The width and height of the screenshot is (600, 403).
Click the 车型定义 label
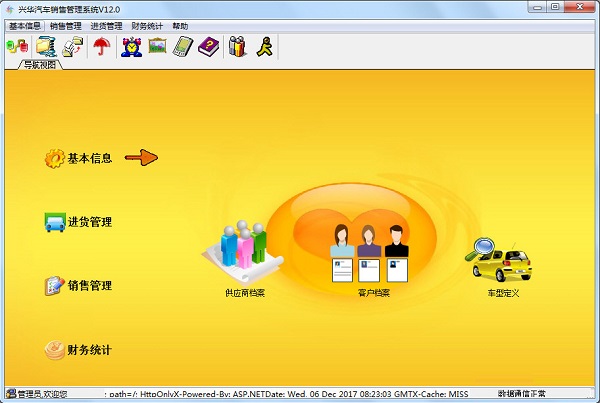tap(503, 294)
